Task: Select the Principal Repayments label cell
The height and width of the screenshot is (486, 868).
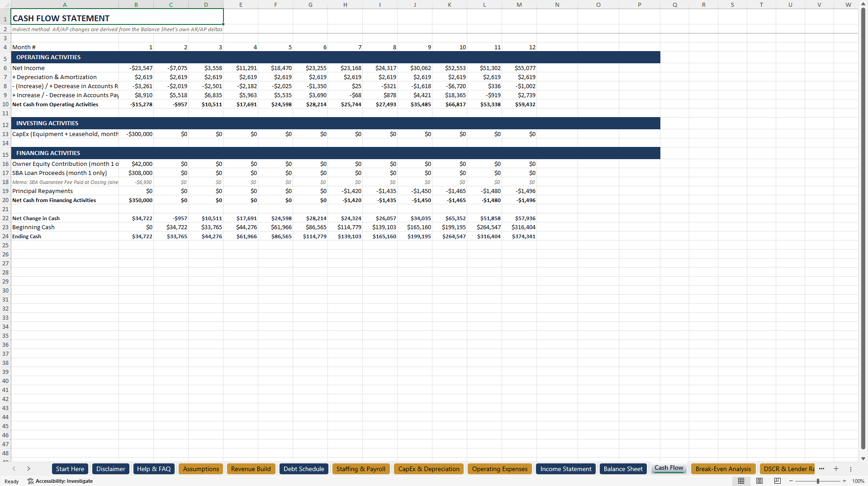Action: [65, 191]
